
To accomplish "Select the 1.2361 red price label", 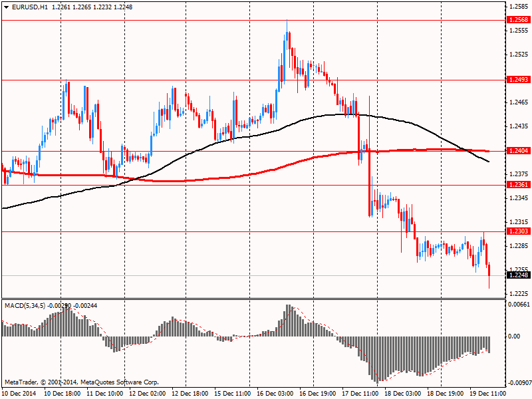I will [518, 185].
